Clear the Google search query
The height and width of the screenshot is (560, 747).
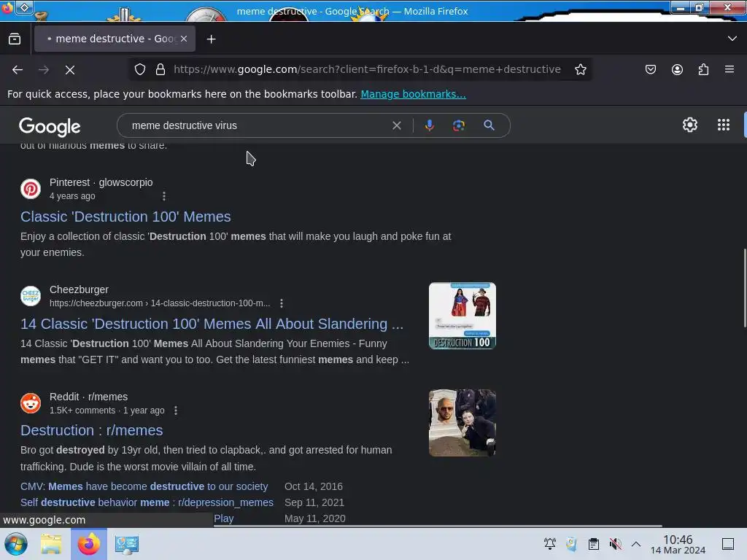tap(396, 125)
